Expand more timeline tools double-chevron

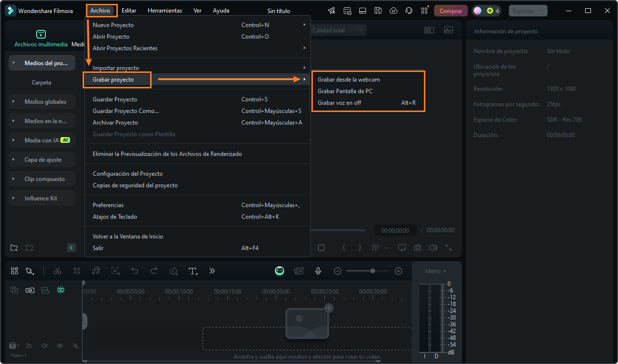pyautogui.click(x=212, y=271)
